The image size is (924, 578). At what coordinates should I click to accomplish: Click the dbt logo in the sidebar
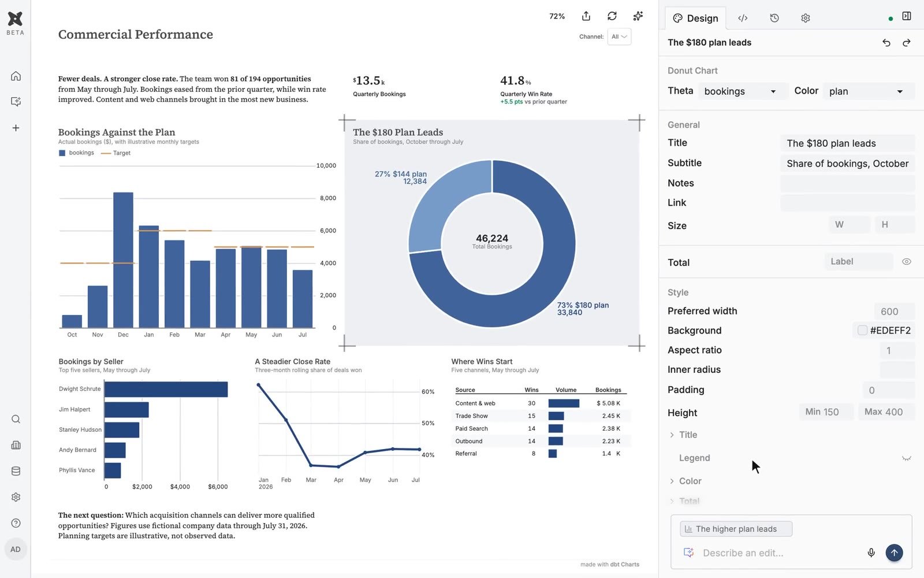tap(16, 19)
